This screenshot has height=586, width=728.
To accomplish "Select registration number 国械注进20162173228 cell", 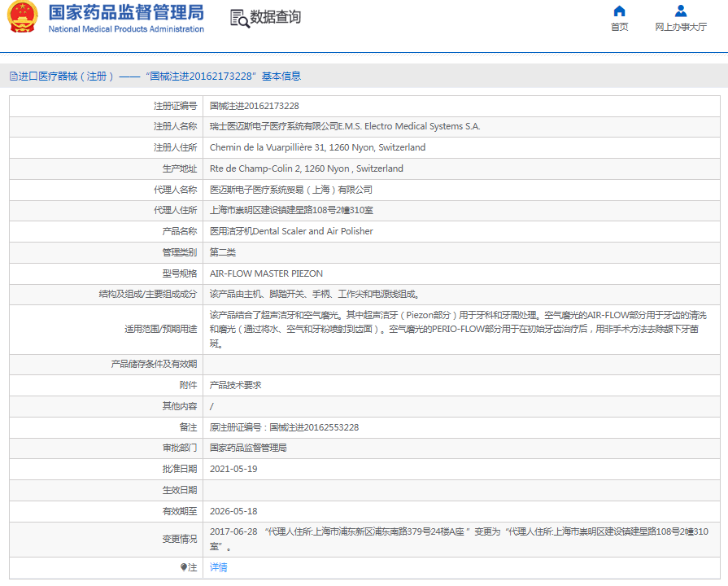I will [x=255, y=106].
